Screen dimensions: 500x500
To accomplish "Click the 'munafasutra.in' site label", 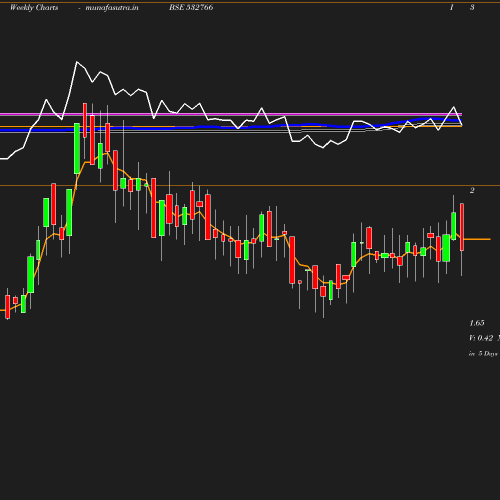I will tap(112, 8).
